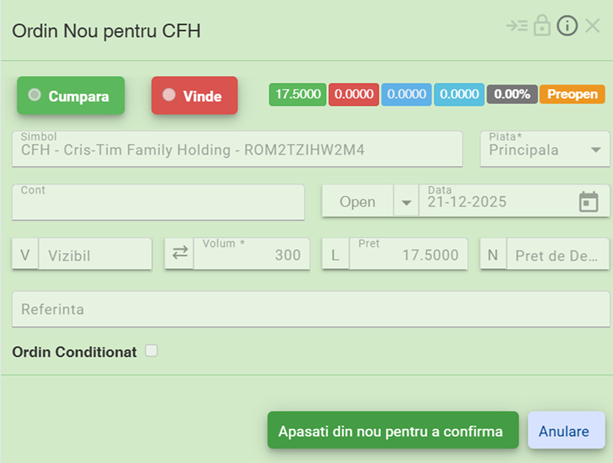Click the N prefix box before Pret de Declansare

tap(493, 255)
